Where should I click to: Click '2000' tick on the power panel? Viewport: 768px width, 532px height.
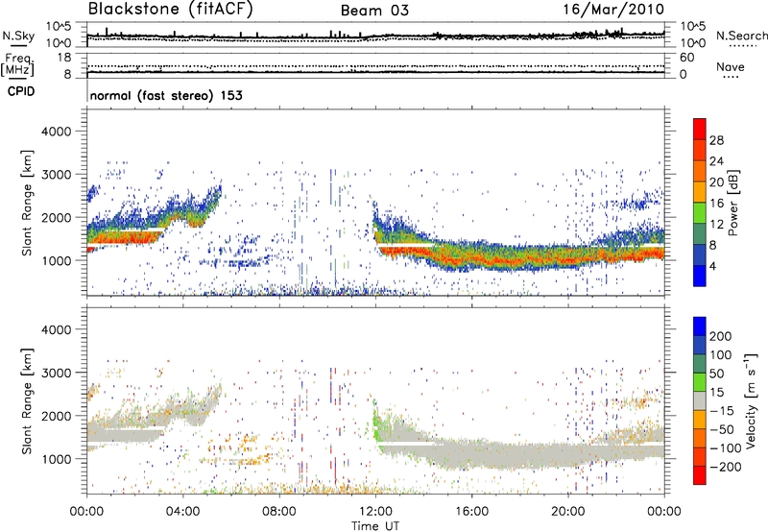click(57, 217)
